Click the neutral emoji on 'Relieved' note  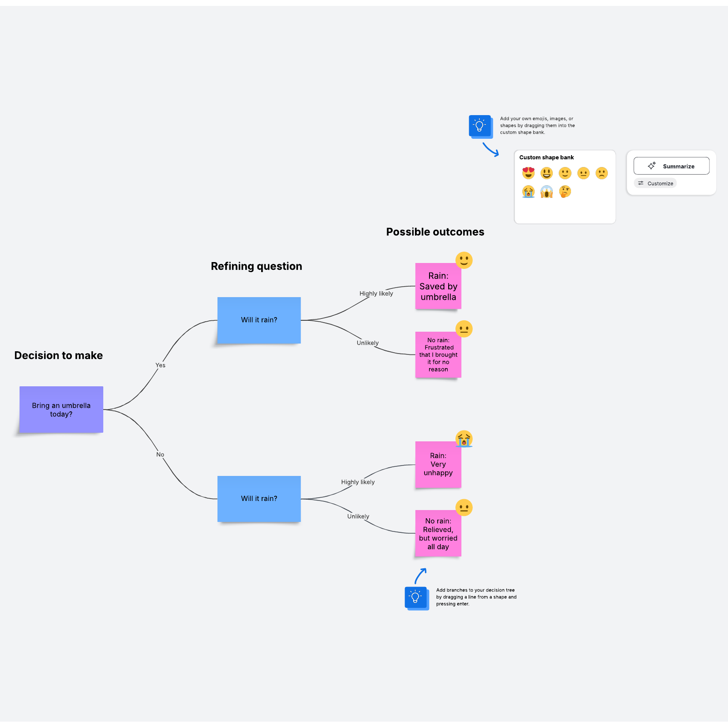[464, 507]
